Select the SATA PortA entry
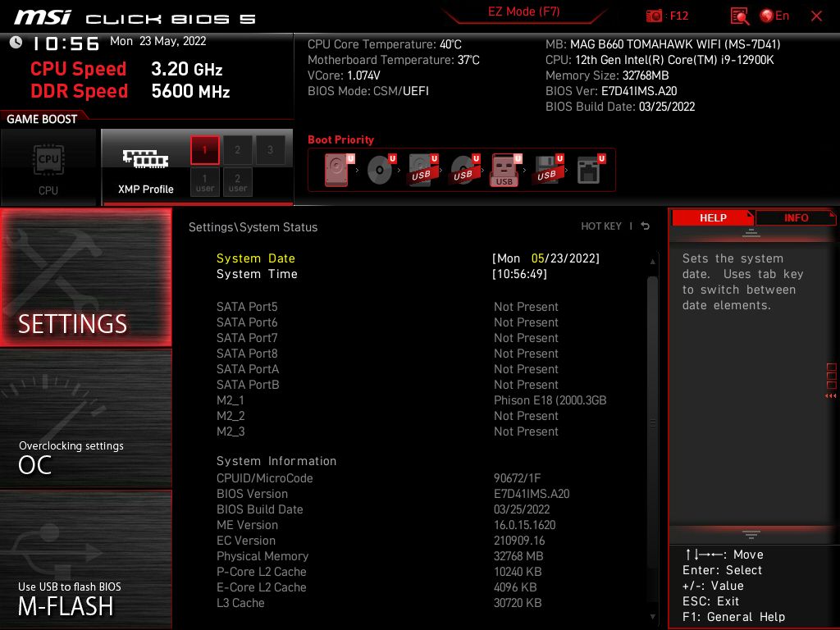 (388, 368)
